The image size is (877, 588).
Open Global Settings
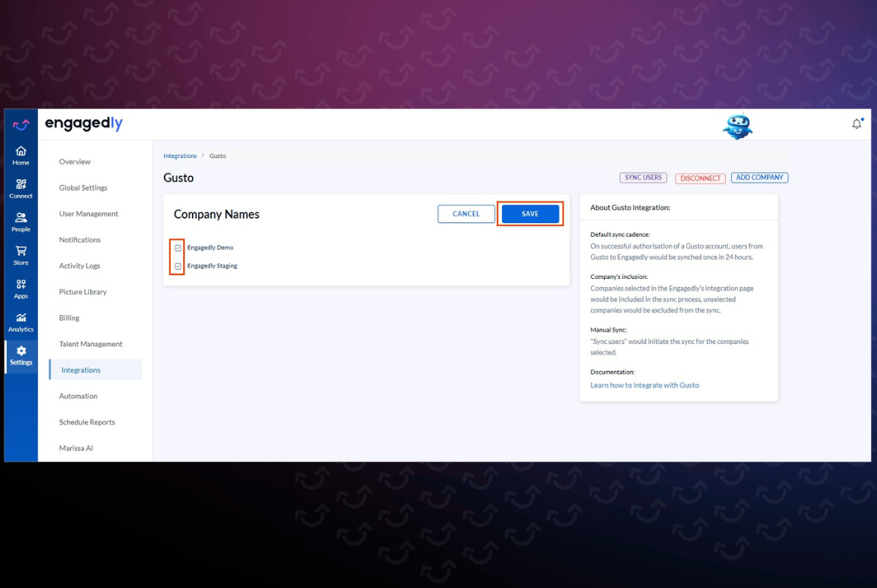pyautogui.click(x=83, y=187)
